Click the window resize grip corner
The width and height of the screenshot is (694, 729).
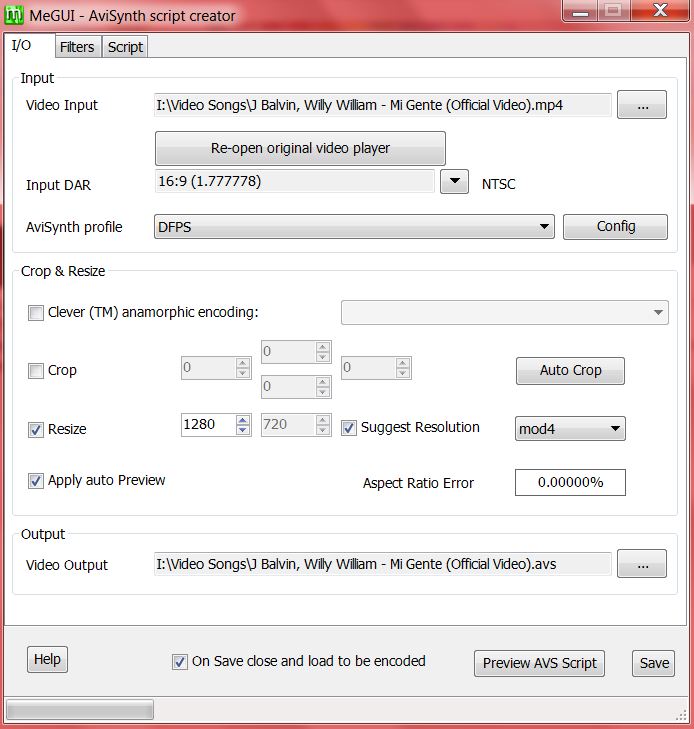(x=681, y=714)
